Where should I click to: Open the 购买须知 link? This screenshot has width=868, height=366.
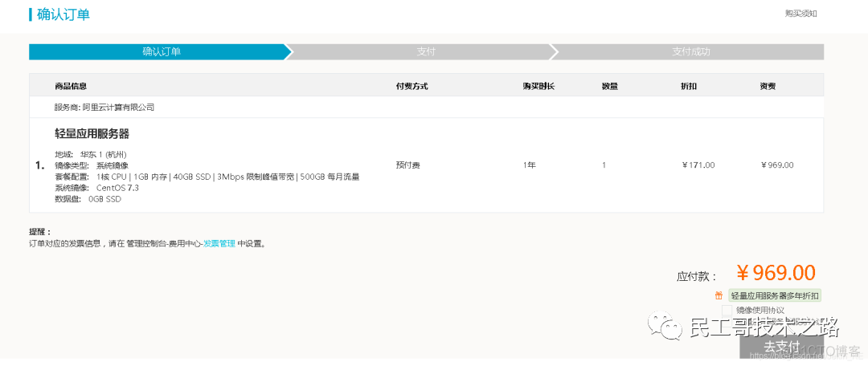(x=800, y=14)
